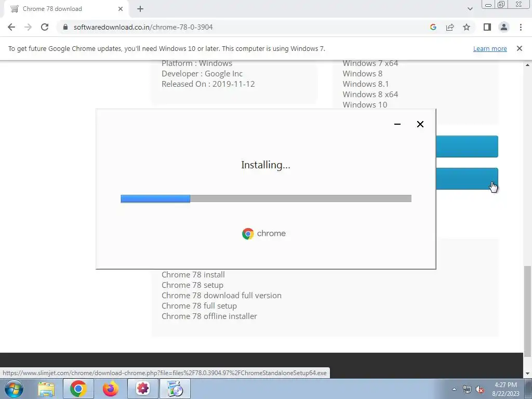Select 'Chrome 78 install' text
This screenshot has width=532, height=399.
193,274
